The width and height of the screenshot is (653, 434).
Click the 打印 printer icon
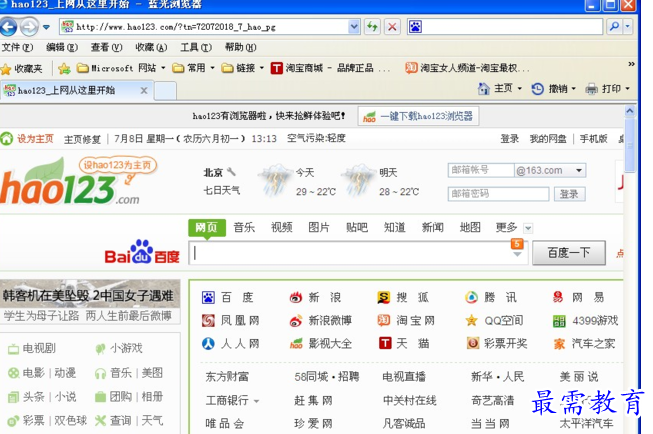pos(591,89)
